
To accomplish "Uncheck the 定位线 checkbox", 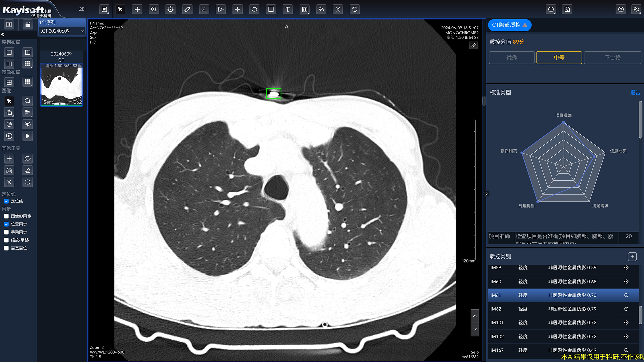I will point(6,201).
